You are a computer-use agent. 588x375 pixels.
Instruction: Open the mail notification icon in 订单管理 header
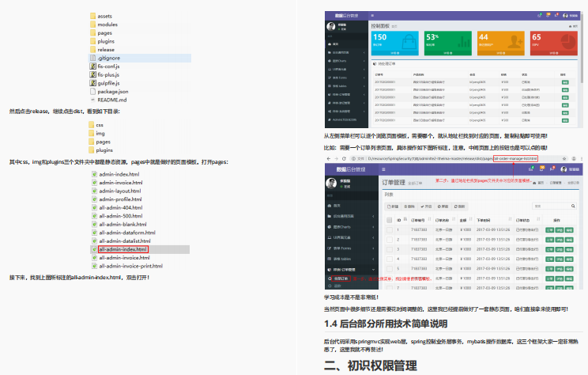pos(530,169)
